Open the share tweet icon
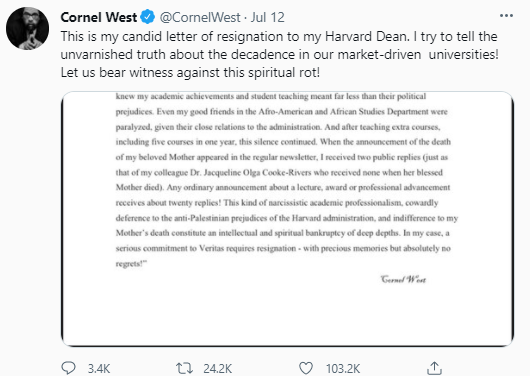This screenshot has height=376, width=530. (x=434, y=368)
